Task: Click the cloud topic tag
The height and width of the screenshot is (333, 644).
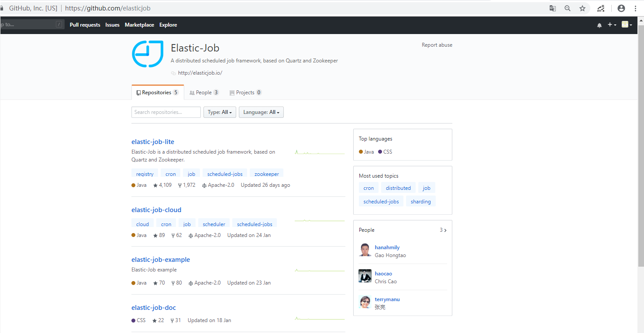Action: click(x=142, y=224)
